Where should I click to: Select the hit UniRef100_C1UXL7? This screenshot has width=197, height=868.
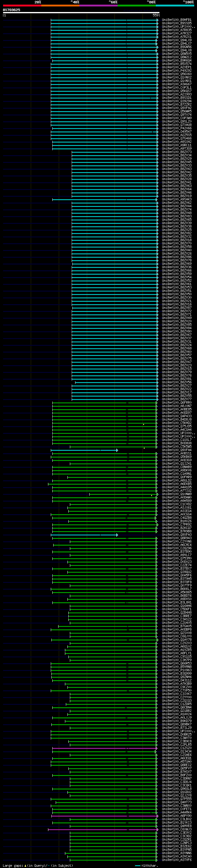click(x=176, y=440)
